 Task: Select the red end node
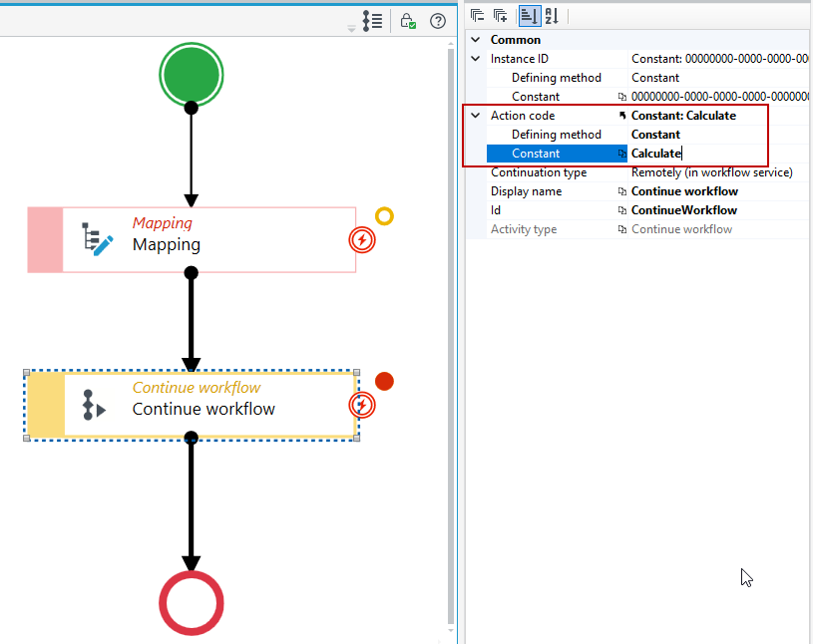pos(192,603)
